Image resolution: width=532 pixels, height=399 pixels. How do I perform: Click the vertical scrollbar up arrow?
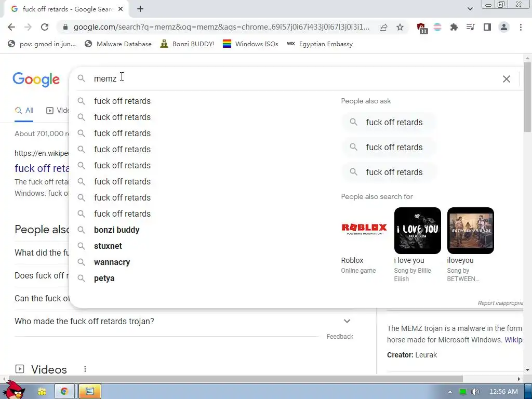pos(527,58)
